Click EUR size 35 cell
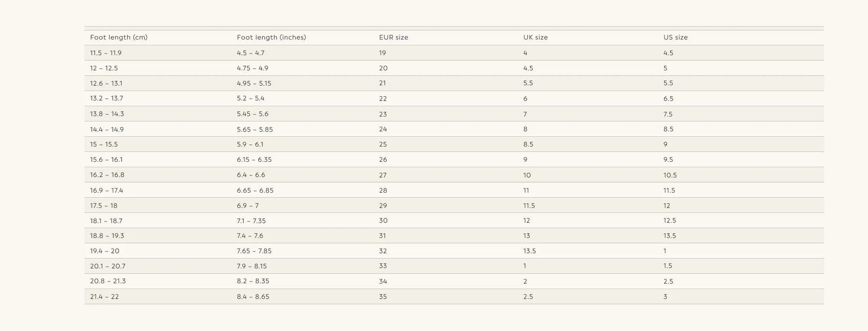 pyautogui.click(x=383, y=297)
